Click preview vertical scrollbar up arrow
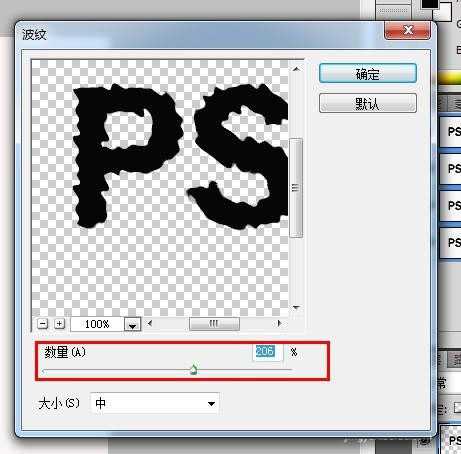This screenshot has width=461, height=454. pyautogui.click(x=296, y=69)
